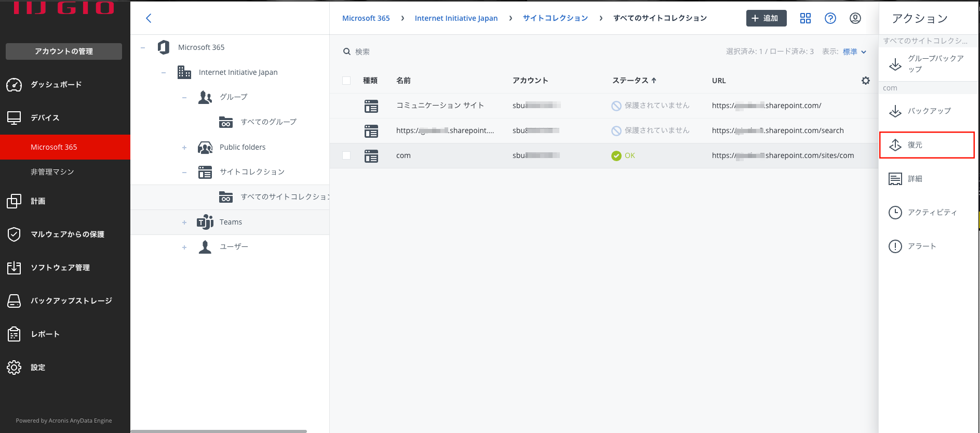Click the Microsoft 365 Office logo icon

(164, 47)
